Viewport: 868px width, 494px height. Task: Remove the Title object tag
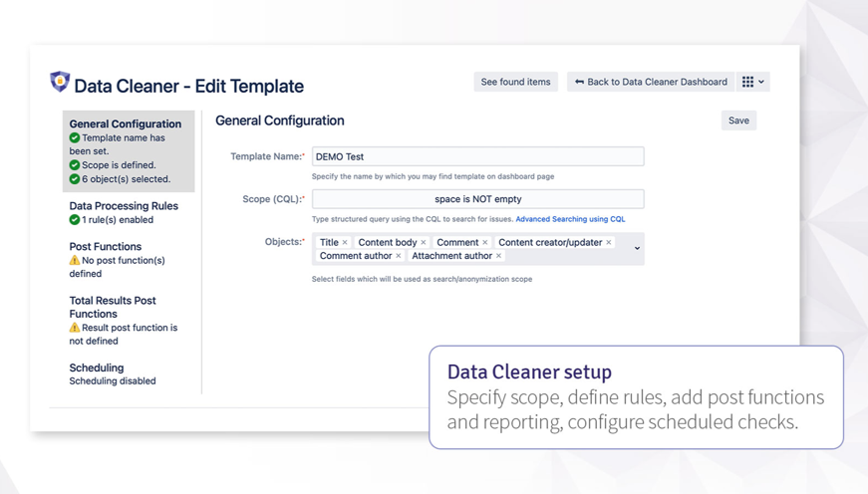point(345,243)
